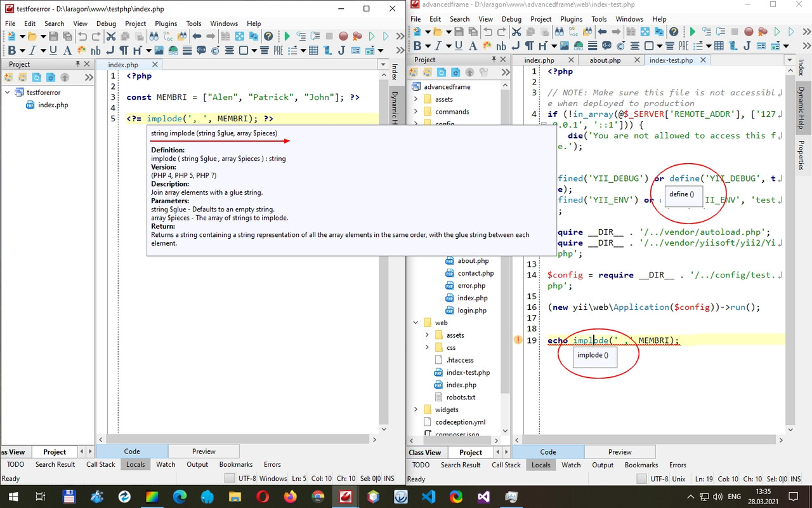Insert paragraph mark icon in testforerror window
The height and width of the screenshot is (508, 812).
coord(124,50)
